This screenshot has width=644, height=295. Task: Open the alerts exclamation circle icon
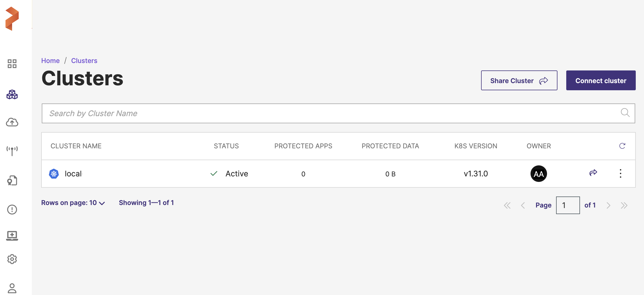point(12,209)
